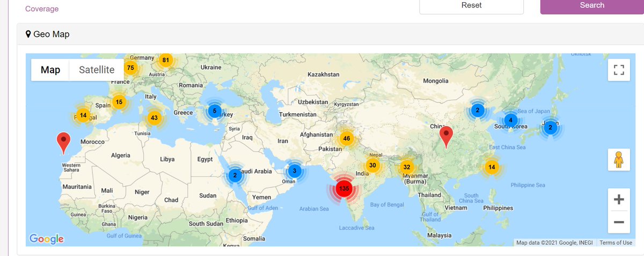
Task: Open the 14 cluster near East China Sea
Action: [x=492, y=167]
